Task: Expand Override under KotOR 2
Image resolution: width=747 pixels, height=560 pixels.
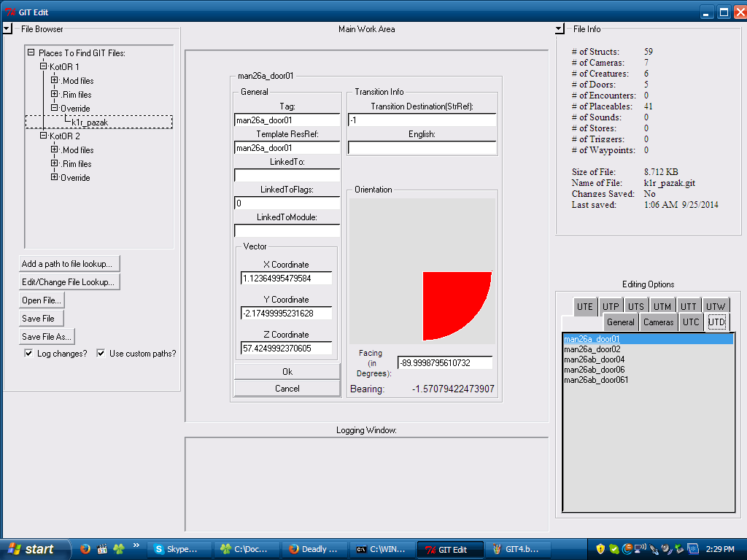Action: pyautogui.click(x=54, y=176)
